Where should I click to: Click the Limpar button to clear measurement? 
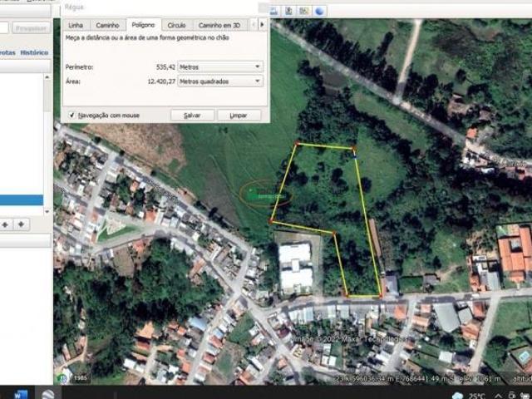coord(239,116)
